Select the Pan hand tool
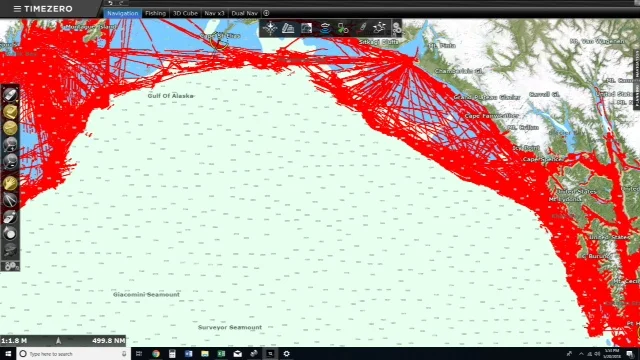This screenshot has width=640, height=360. pyautogui.click(x=10, y=183)
